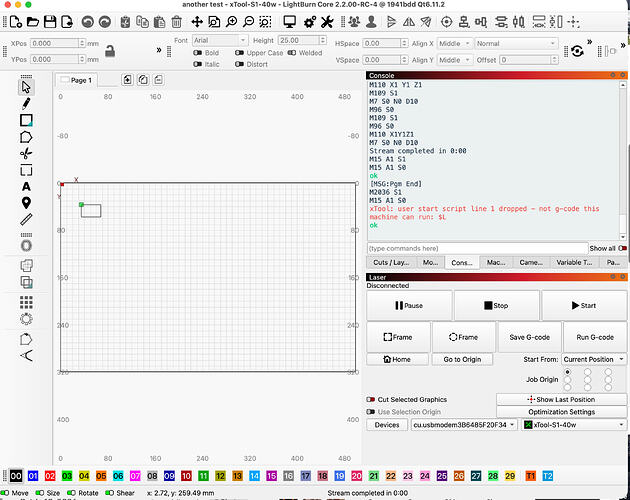This screenshot has width=630, height=500.
Task: Select top-left Job Origin radio button
Action: [567, 372]
